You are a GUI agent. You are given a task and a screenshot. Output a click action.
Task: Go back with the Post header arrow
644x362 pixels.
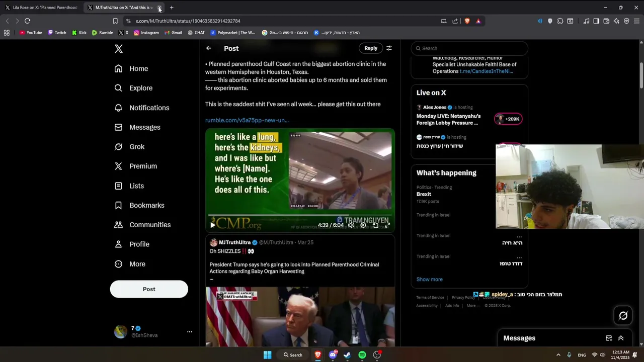click(x=209, y=48)
